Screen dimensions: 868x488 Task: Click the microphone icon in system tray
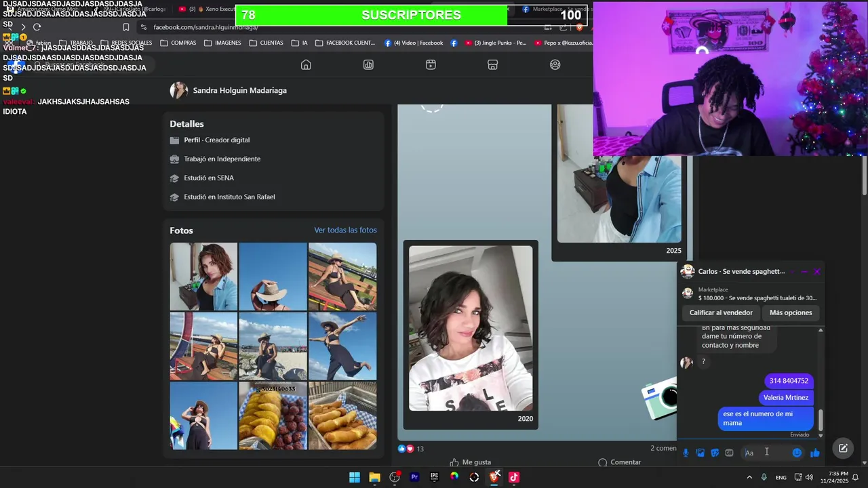coord(764,477)
